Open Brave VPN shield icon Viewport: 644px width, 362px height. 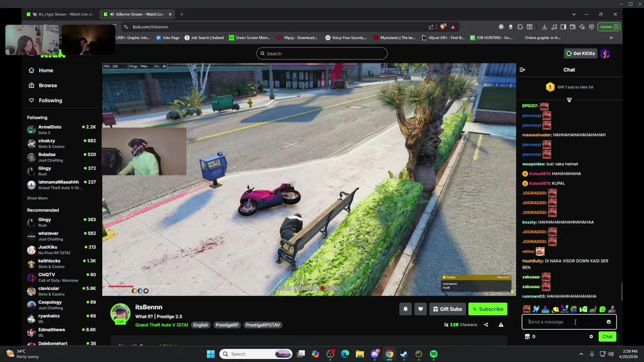pyautogui.click(x=592, y=27)
